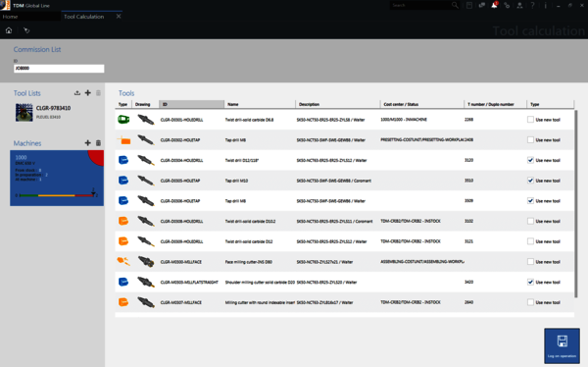Open the info "i" icon

(x=545, y=5)
